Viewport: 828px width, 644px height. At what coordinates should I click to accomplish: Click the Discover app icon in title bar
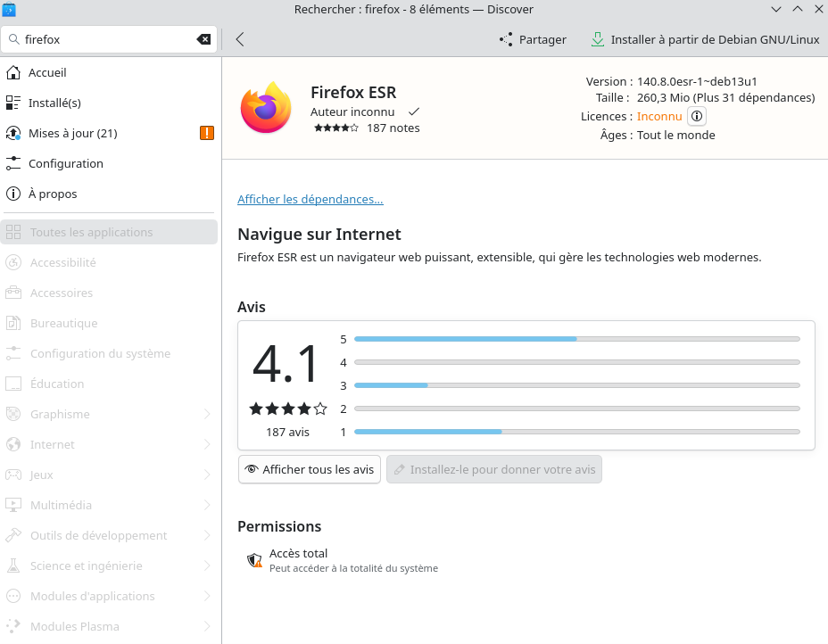point(9,9)
